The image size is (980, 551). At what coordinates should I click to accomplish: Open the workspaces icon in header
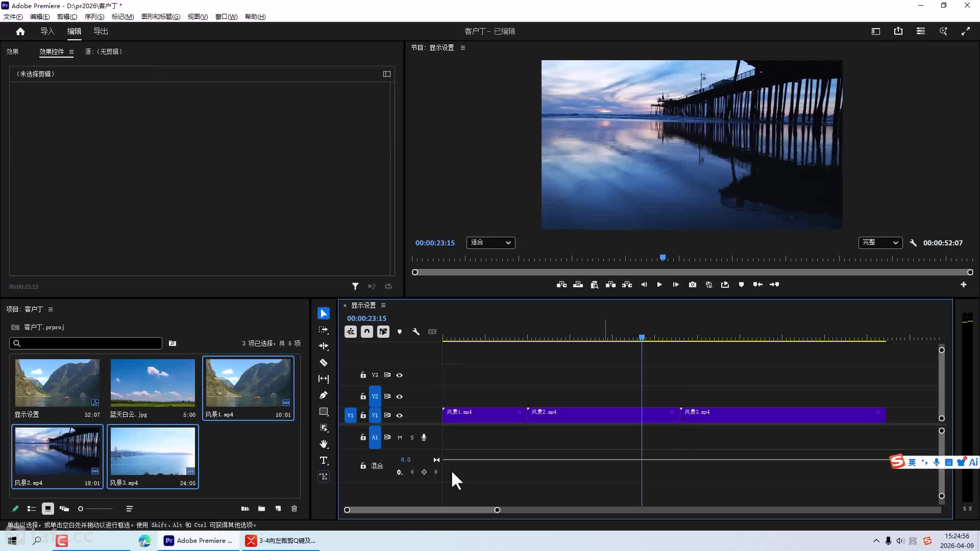876,31
